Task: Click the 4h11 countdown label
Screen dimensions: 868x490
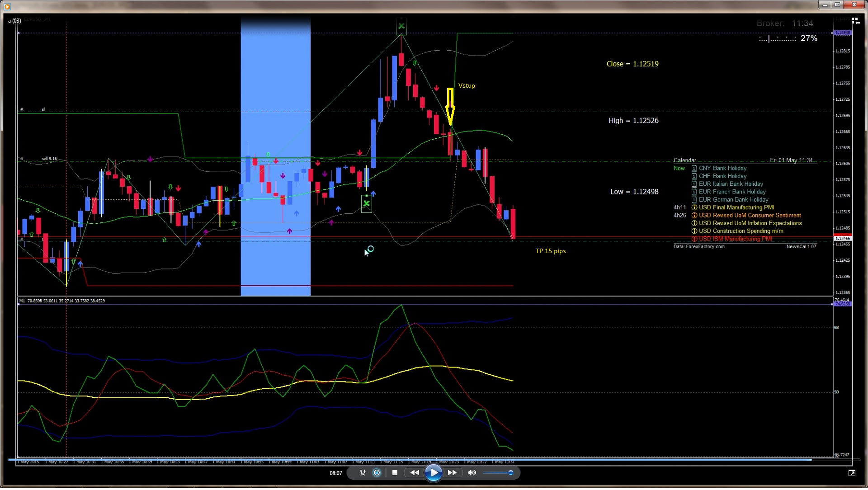Action: coord(679,208)
